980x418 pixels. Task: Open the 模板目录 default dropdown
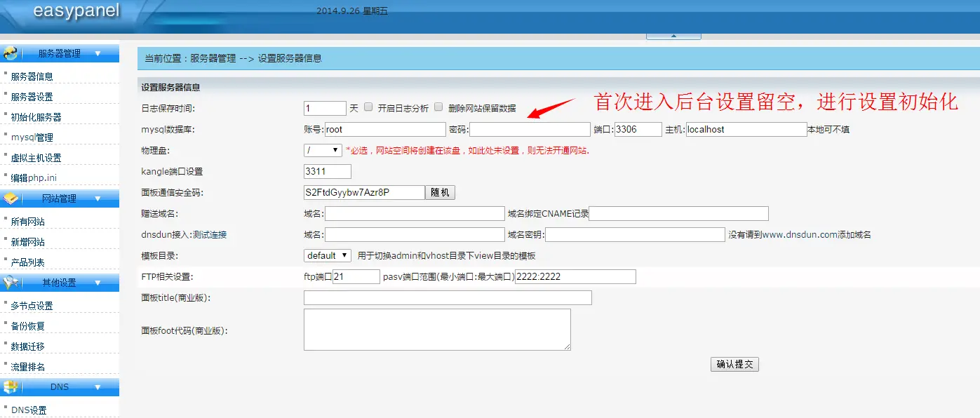click(327, 255)
